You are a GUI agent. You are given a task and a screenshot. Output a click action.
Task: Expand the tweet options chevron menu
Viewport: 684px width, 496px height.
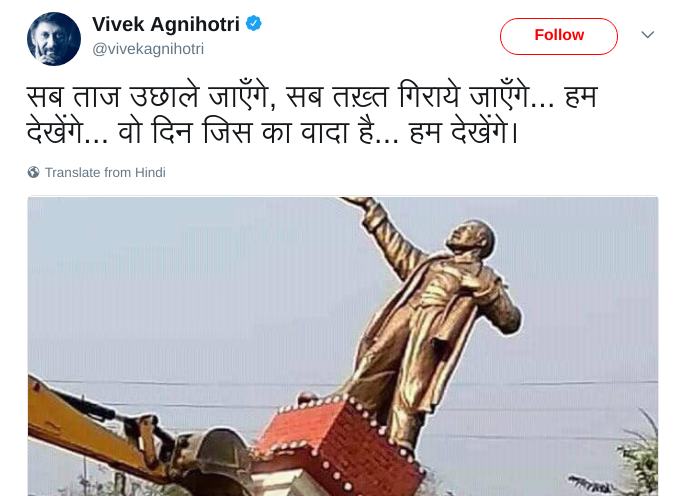point(647,34)
